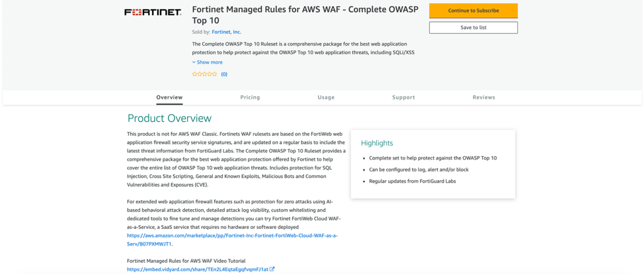Click the external link icon after the Vidyard URL
The image size is (644, 274).
point(272,269)
